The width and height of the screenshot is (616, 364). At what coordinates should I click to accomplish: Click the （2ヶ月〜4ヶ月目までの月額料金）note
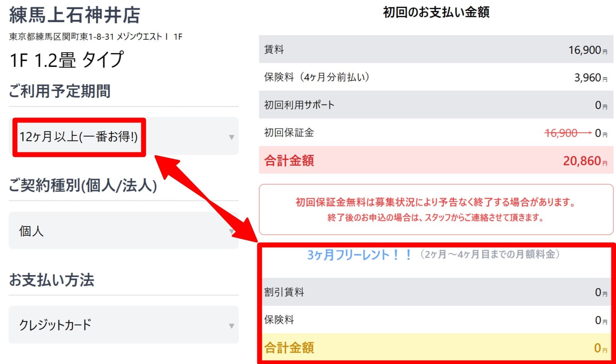point(490,254)
